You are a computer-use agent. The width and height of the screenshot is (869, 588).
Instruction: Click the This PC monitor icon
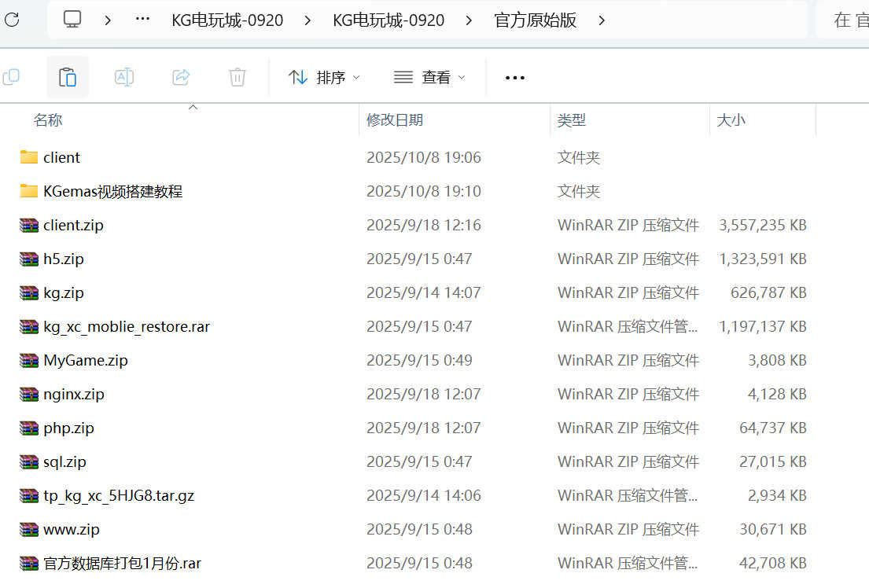pos(72,20)
